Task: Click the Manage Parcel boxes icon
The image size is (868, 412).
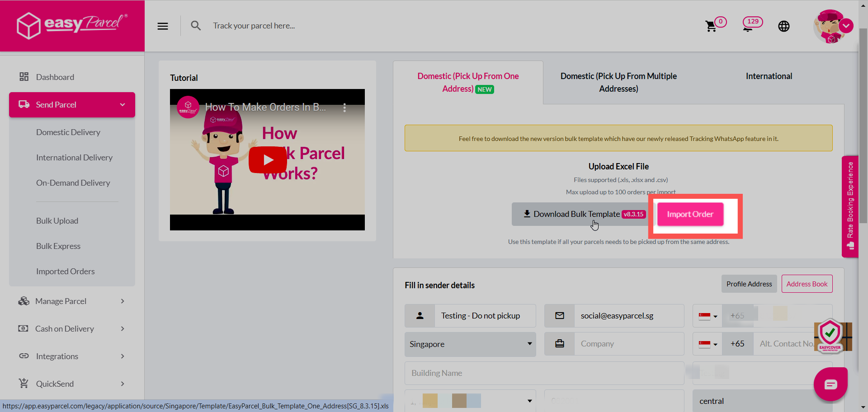Action: tap(24, 301)
